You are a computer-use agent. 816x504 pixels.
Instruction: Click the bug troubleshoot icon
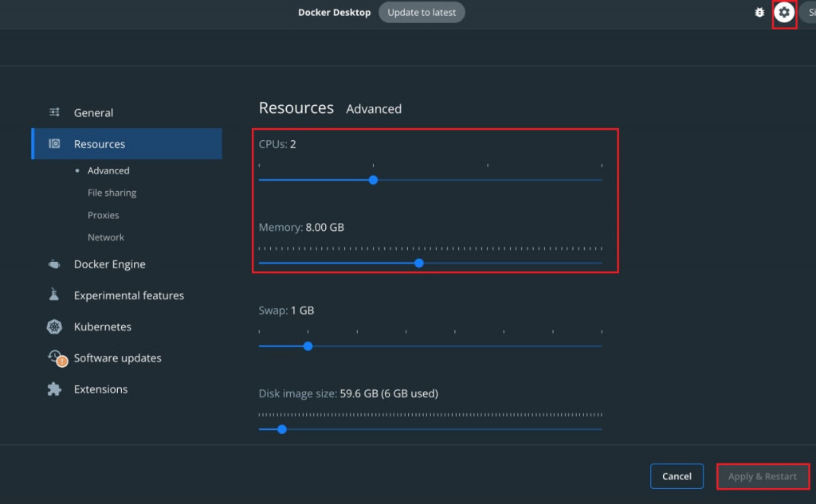coord(759,13)
